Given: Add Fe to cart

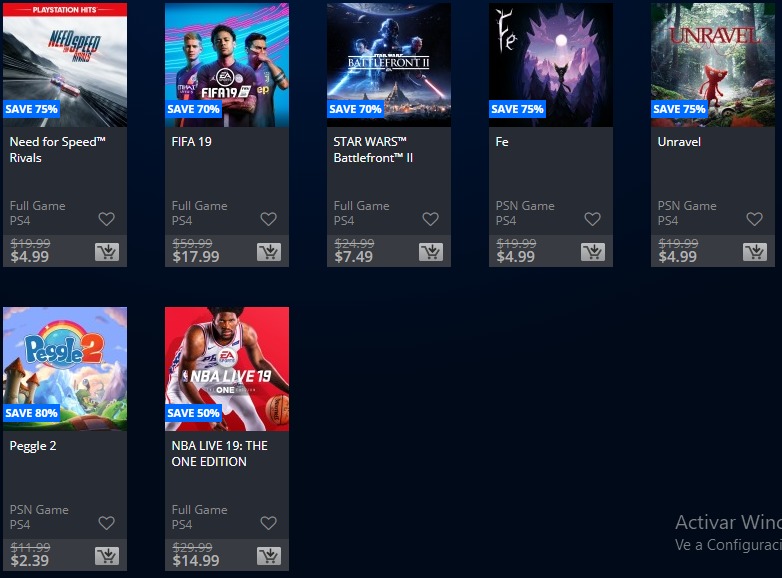Looking at the screenshot, I should point(593,252).
